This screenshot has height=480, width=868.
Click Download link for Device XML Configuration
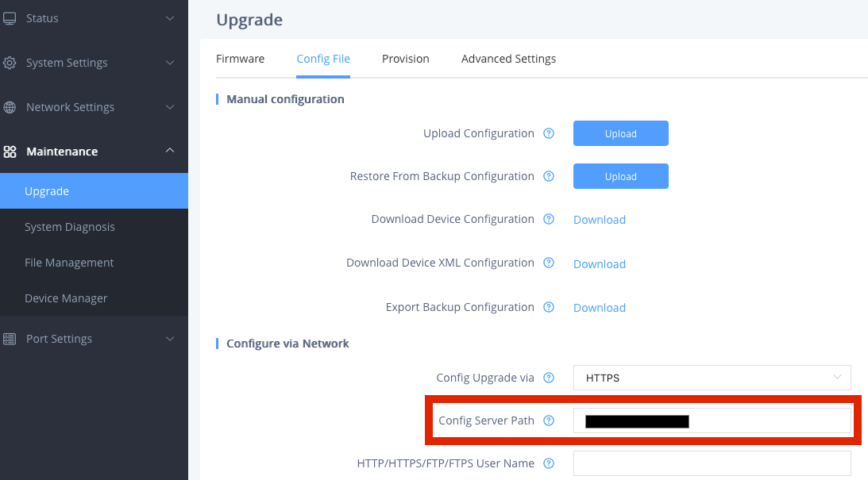tap(600, 263)
